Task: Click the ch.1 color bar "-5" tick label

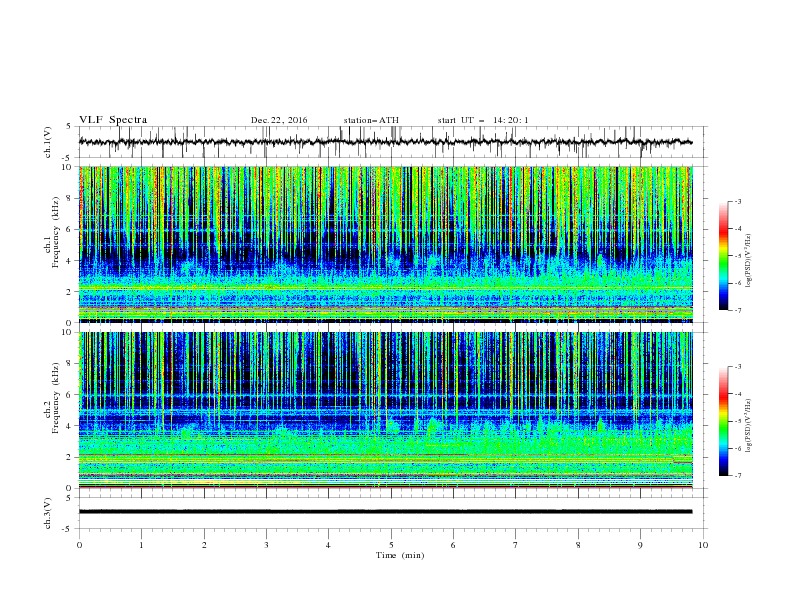Action: coord(737,256)
